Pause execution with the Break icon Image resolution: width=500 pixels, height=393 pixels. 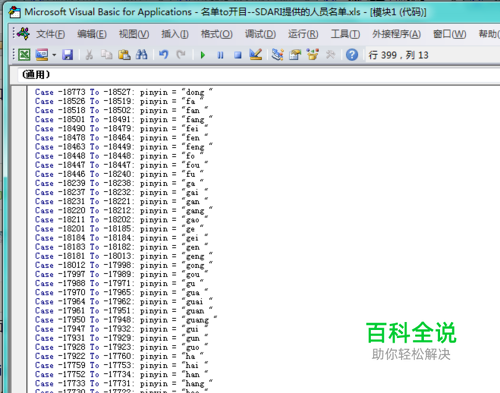point(220,55)
